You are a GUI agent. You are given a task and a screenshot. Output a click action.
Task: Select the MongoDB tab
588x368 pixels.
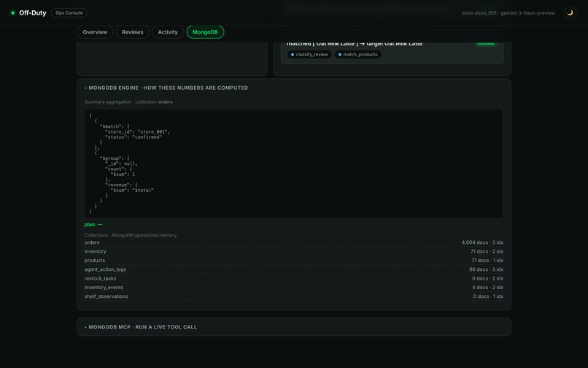coord(205,32)
